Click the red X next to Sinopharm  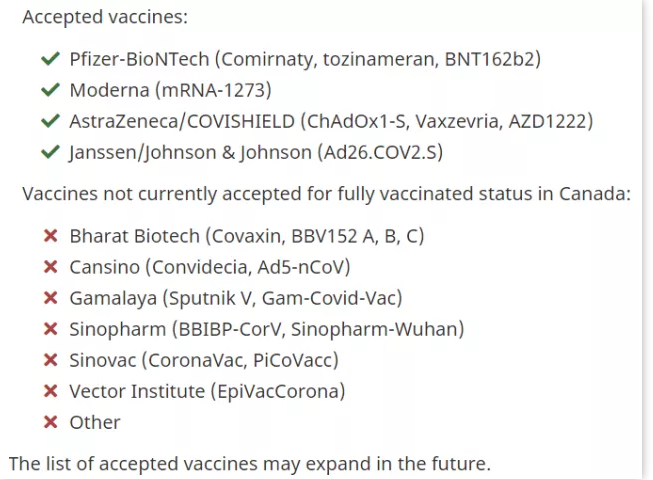50,329
